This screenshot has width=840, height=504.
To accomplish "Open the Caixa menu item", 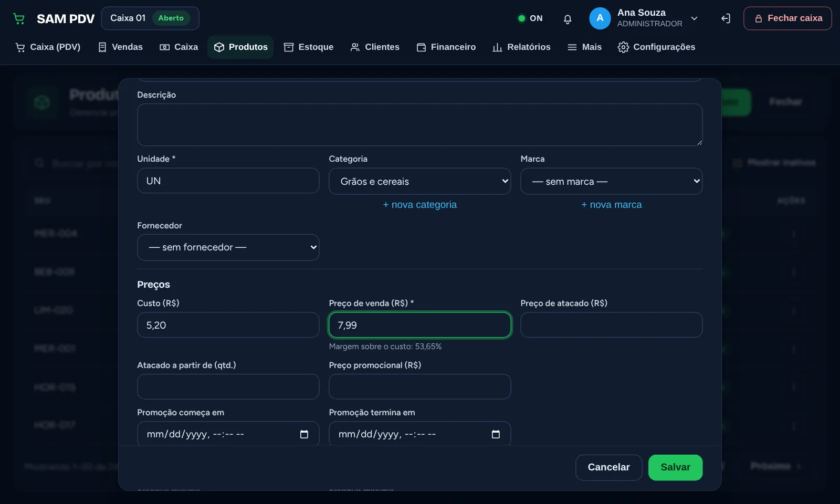I will point(179,47).
